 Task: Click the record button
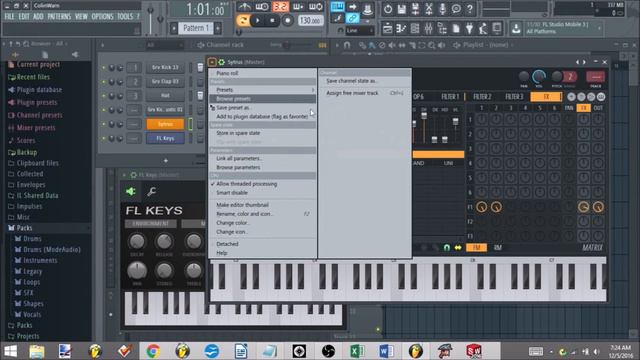coord(287,20)
